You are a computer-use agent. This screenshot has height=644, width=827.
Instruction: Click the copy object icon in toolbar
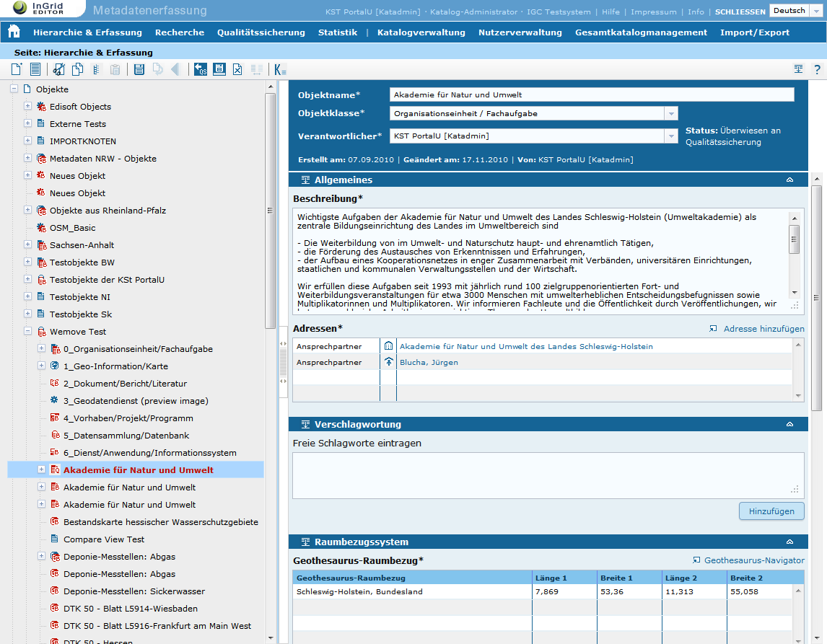click(77, 69)
